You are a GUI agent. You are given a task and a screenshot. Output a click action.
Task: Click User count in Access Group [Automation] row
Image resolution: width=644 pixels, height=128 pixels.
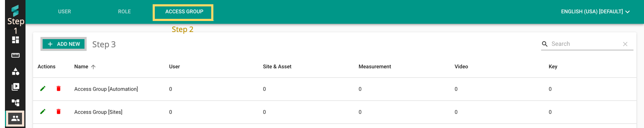(x=170, y=89)
